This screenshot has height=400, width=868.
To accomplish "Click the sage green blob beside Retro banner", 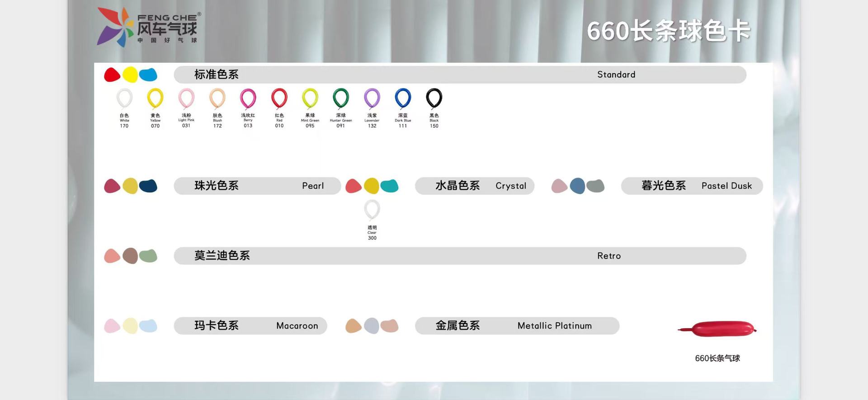I will pos(148,256).
